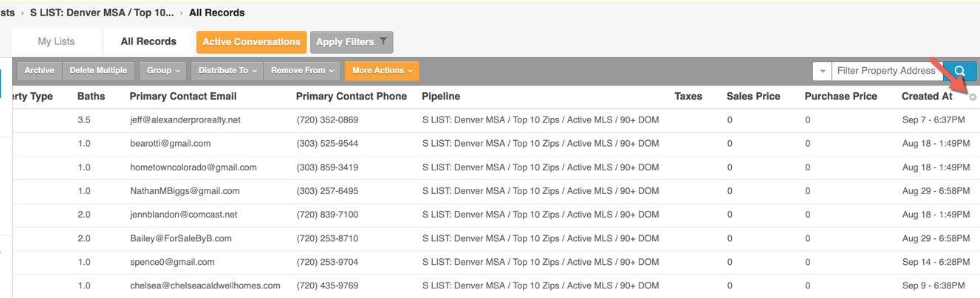Select email spence0@gmail.com
The width and height of the screenshot is (980, 298).
pos(172,262)
